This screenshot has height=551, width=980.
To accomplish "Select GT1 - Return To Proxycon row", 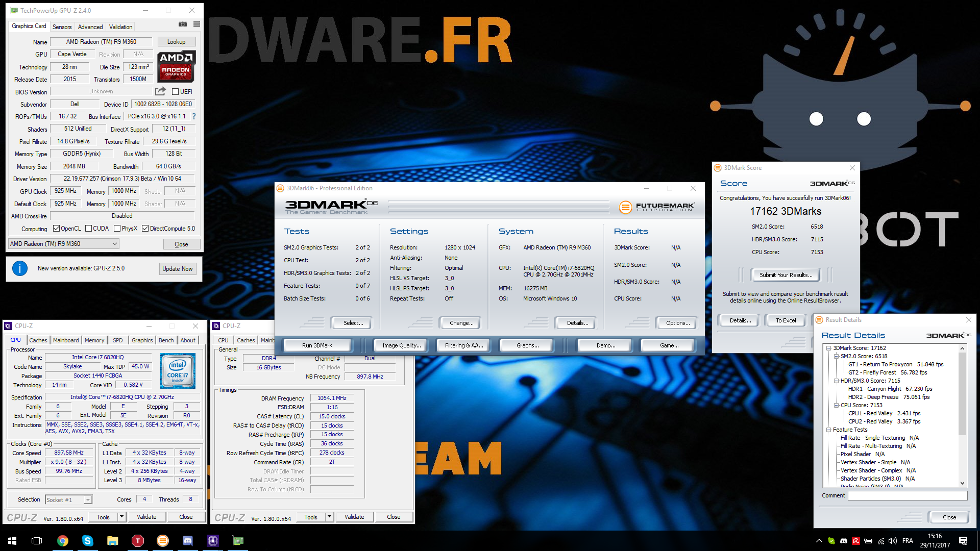I will pos(895,364).
